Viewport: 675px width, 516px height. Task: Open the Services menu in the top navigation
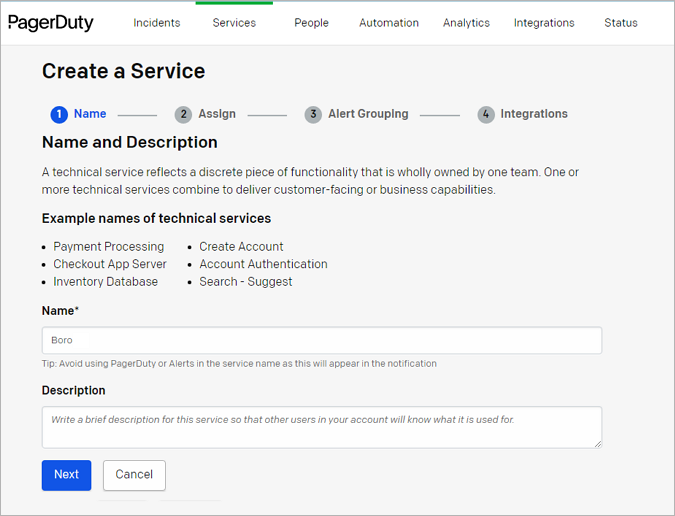234,23
